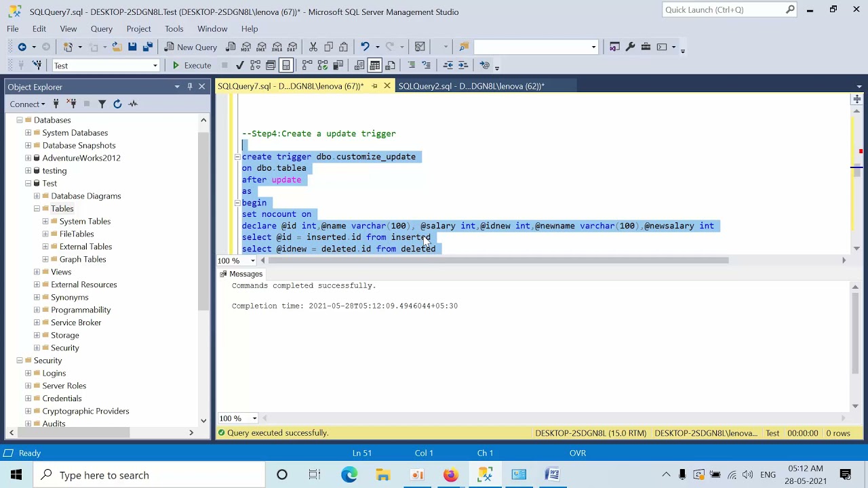Image resolution: width=868 pixels, height=488 pixels.
Task: Toggle Include Client Statistics
Action: pyautogui.click(x=338, y=65)
